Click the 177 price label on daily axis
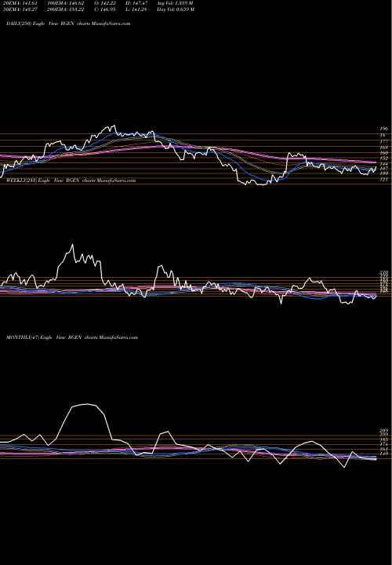 pyautogui.click(x=383, y=142)
